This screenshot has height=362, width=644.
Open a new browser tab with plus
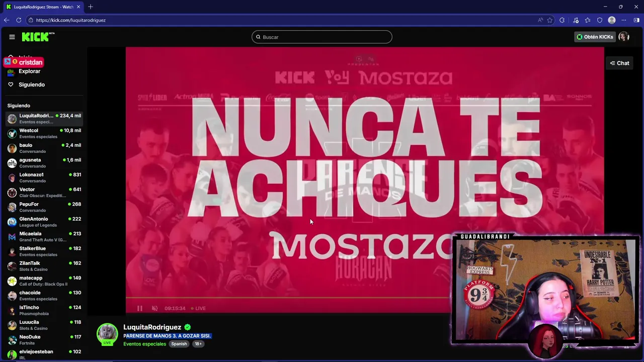point(91,7)
